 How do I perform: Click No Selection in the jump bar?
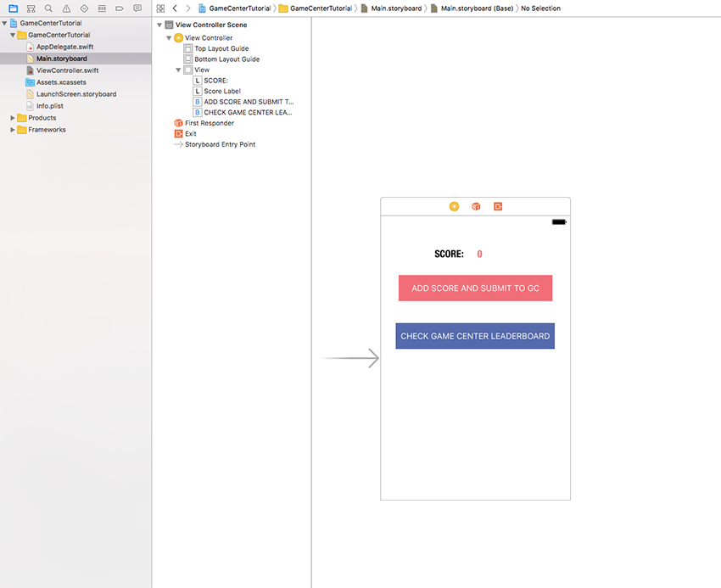(x=541, y=8)
